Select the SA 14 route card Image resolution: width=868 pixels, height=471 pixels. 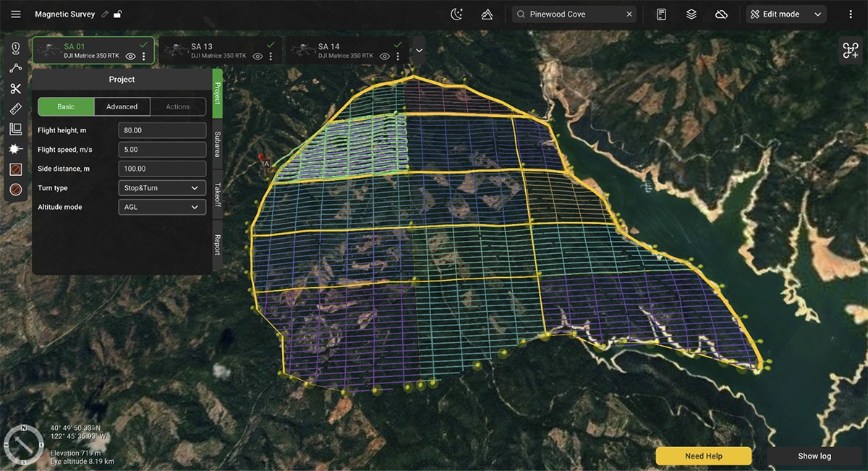pyautogui.click(x=348, y=51)
